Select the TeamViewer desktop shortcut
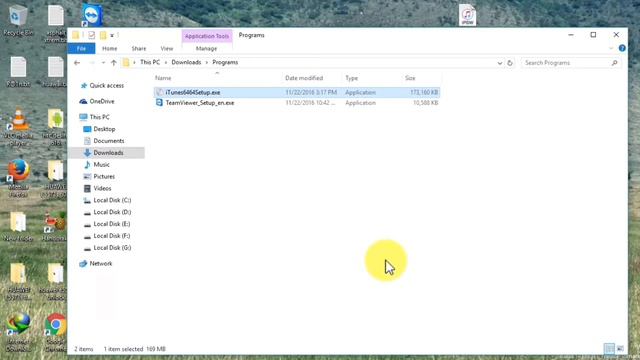 coord(92,16)
